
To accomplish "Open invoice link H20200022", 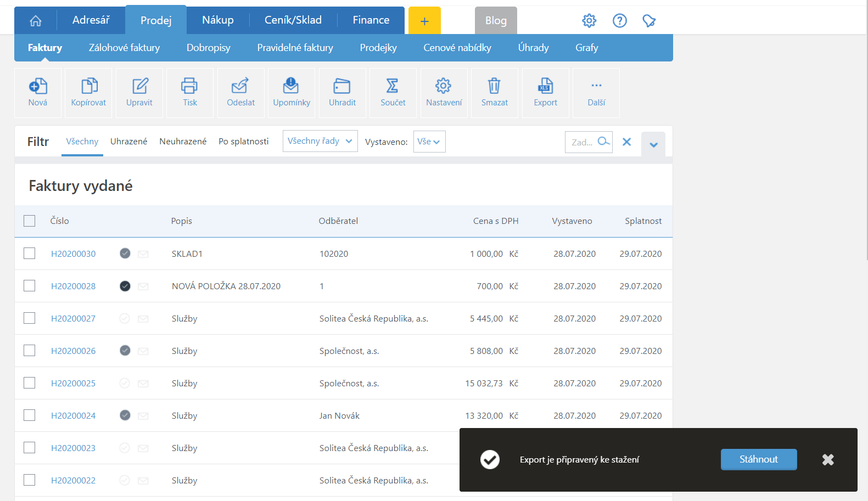I will click(x=74, y=481).
